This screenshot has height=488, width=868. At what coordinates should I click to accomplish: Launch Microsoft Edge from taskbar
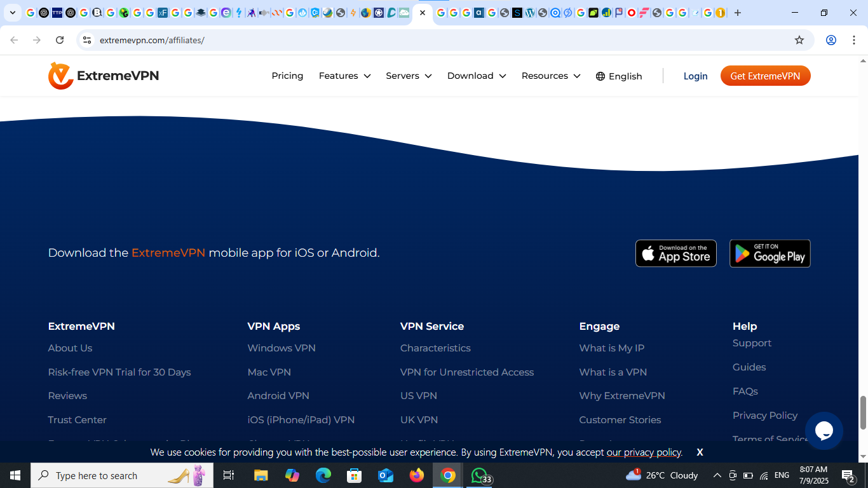coord(323,475)
